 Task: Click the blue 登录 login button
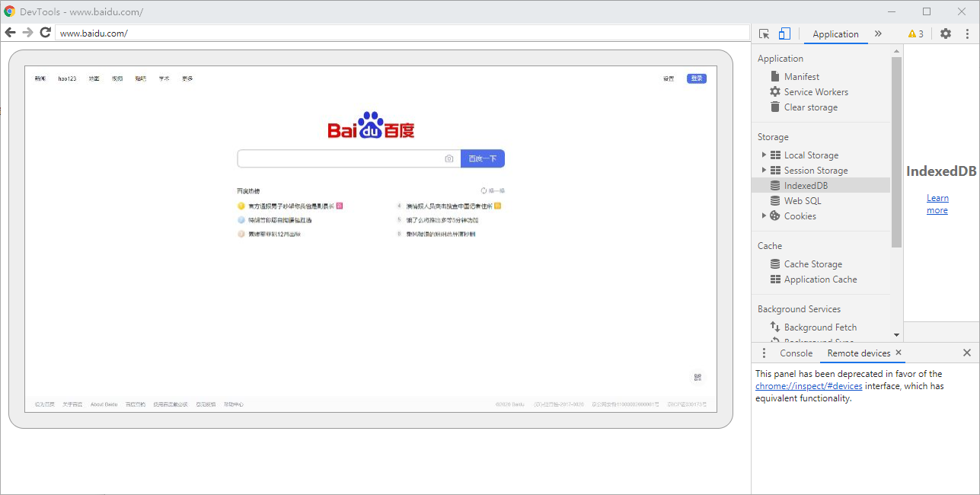pos(697,78)
